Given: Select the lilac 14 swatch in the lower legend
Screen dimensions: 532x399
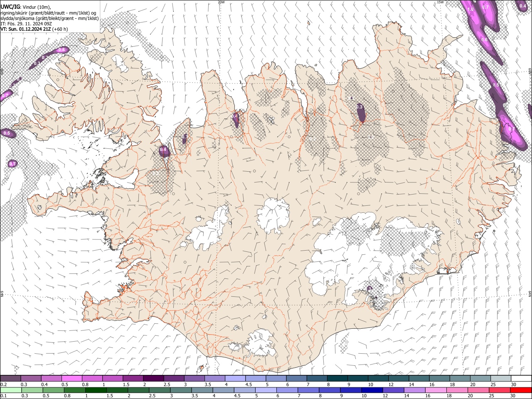Looking at the screenshot, I should tap(415, 390).
